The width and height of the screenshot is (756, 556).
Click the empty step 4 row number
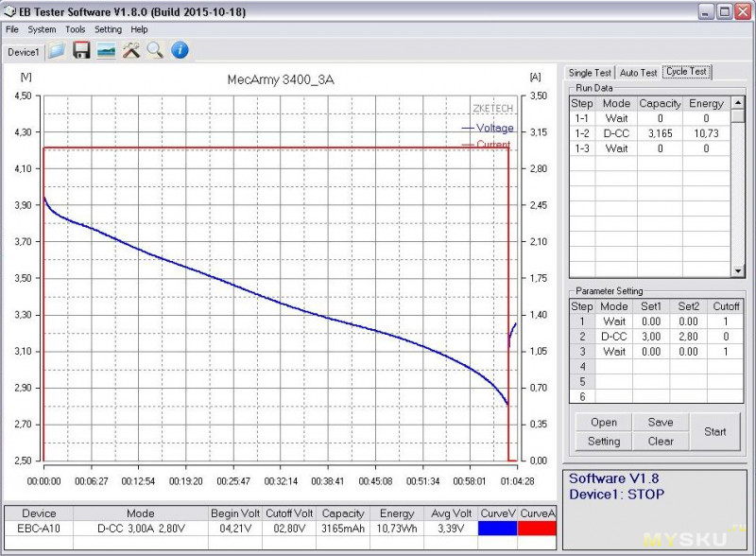tap(582, 367)
